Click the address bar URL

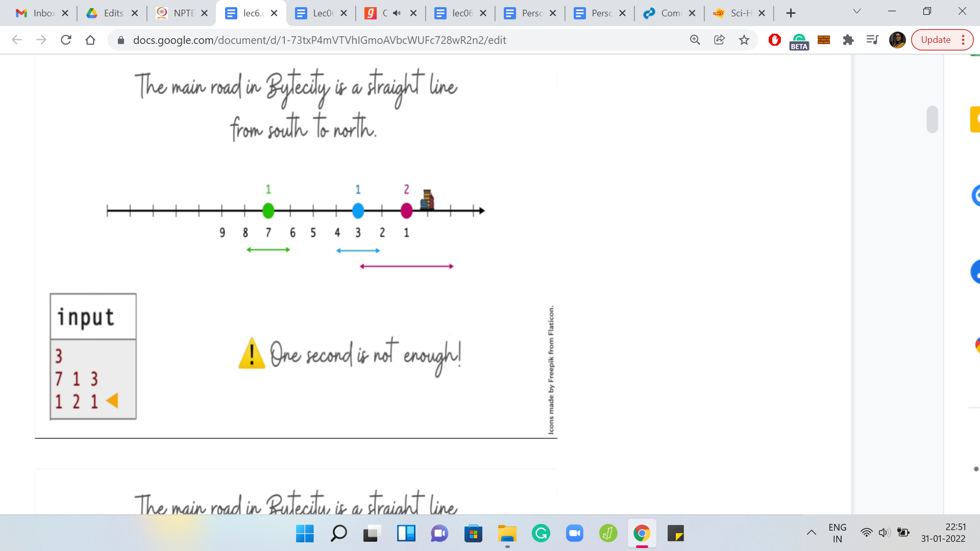pos(319,40)
